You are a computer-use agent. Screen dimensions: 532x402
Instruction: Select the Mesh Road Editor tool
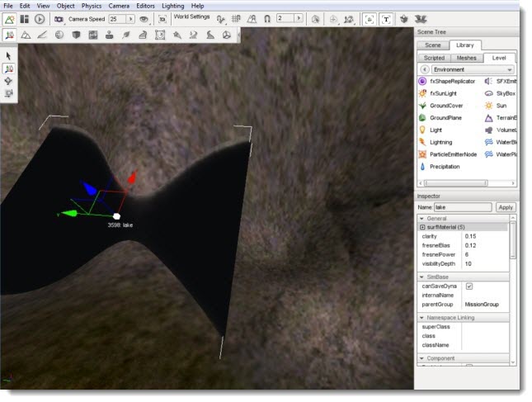[143, 35]
